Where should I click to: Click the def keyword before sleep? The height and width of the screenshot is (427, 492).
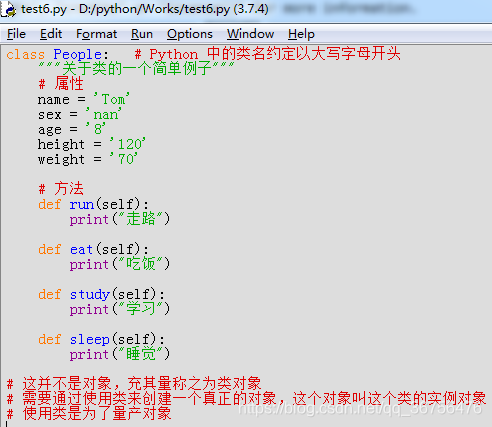click(x=50, y=339)
